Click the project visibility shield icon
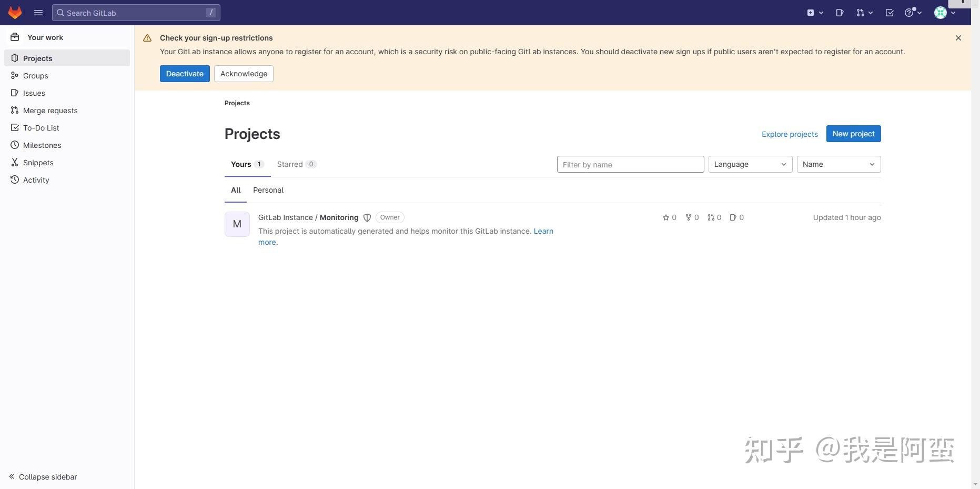 [x=367, y=217]
